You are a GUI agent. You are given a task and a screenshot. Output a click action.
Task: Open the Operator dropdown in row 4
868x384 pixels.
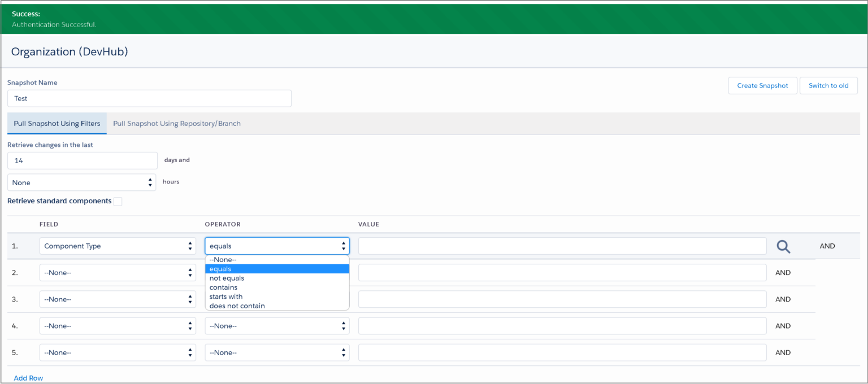(x=277, y=326)
